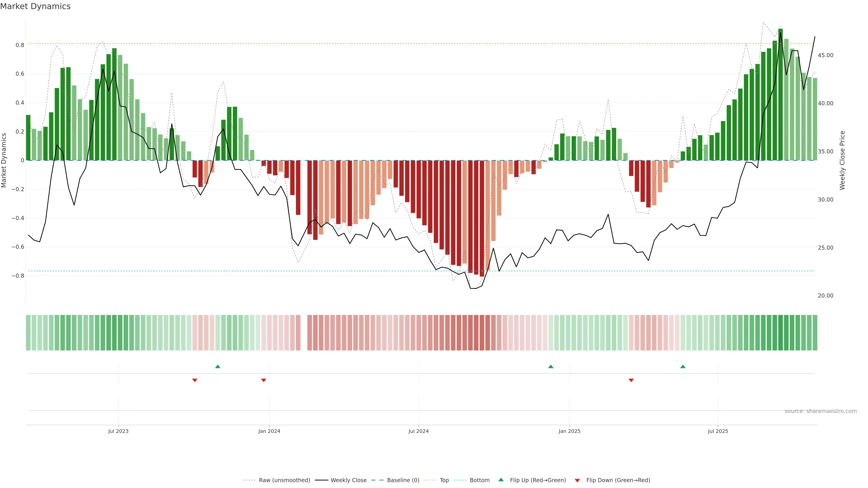The width and height of the screenshot is (868, 488).
Task: Click the latest green Flip Up triangle marker
Action: click(x=683, y=366)
